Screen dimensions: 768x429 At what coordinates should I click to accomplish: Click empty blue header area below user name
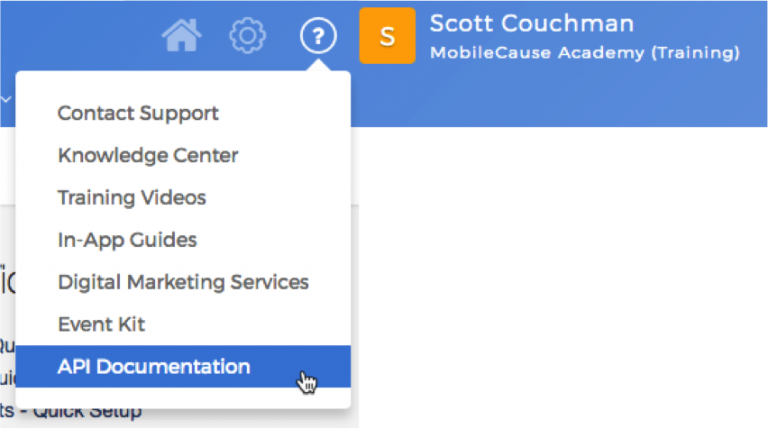point(560,100)
